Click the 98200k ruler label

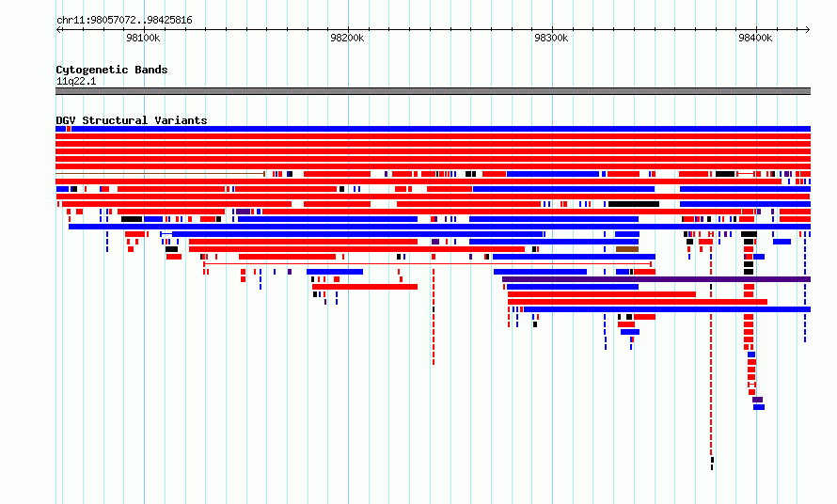(x=347, y=38)
